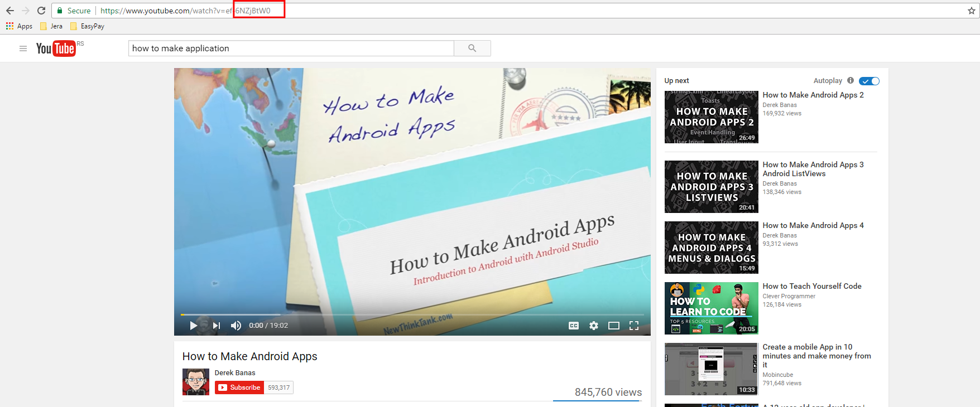The image size is (980, 407).
Task: Open Android Apps 3 ListViews thumbnail
Action: click(x=712, y=187)
